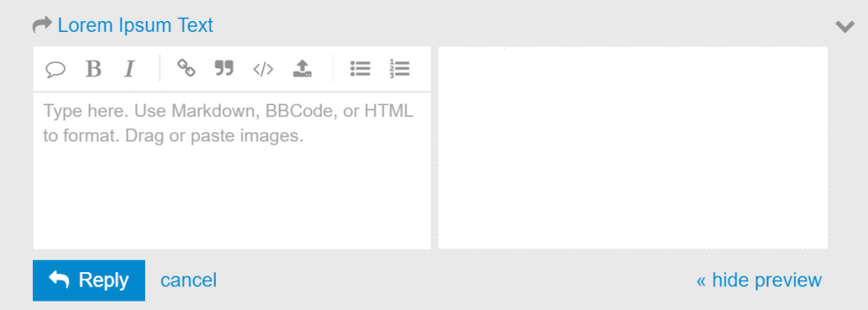Focus the Type here message text area
Viewport: 868px width, 310px height.
pyautogui.click(x=232, y=170)
